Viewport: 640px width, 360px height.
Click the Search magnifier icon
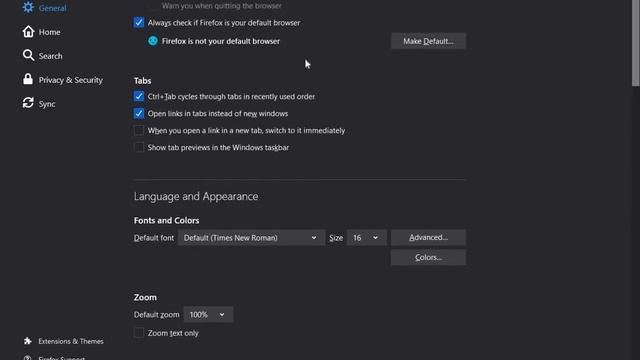coord(28,55)
